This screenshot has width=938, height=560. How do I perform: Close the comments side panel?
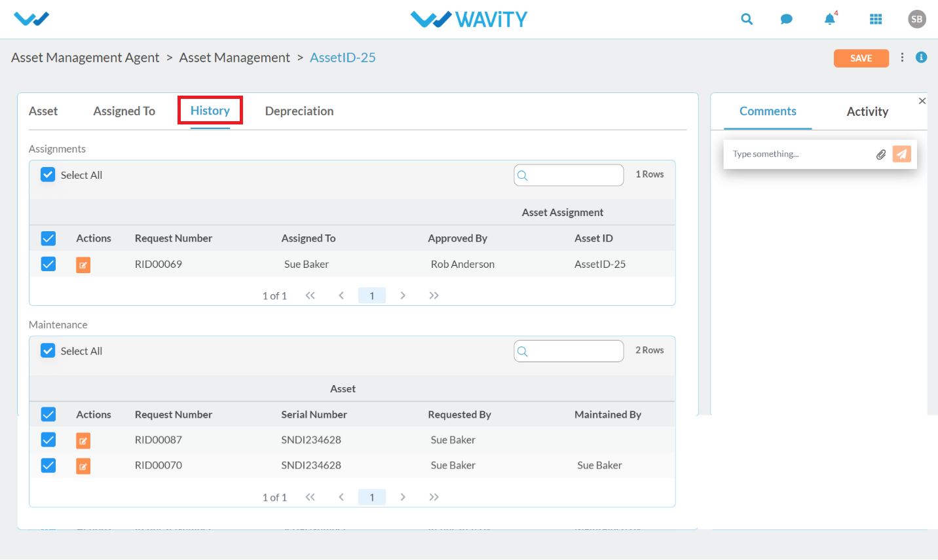[x=922, y=101]
